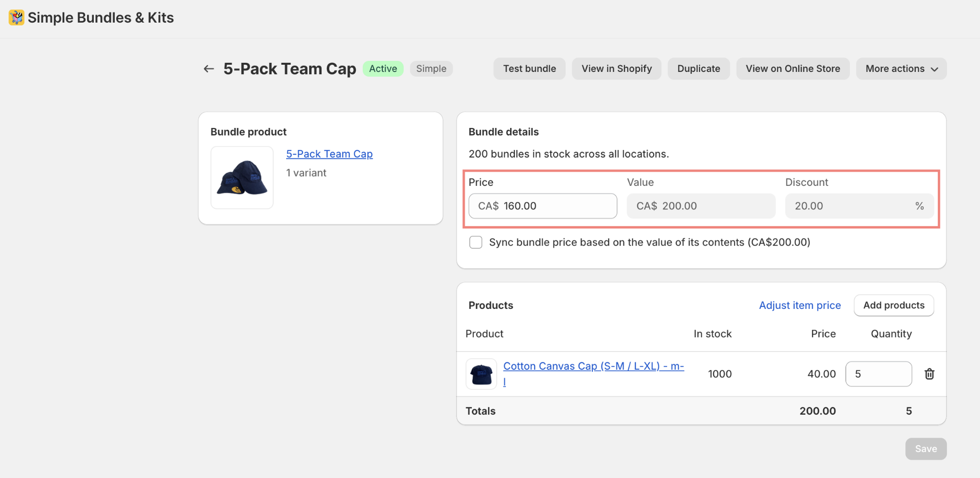Click the Save button
The image size is (980, 478).
click(926, 449)
